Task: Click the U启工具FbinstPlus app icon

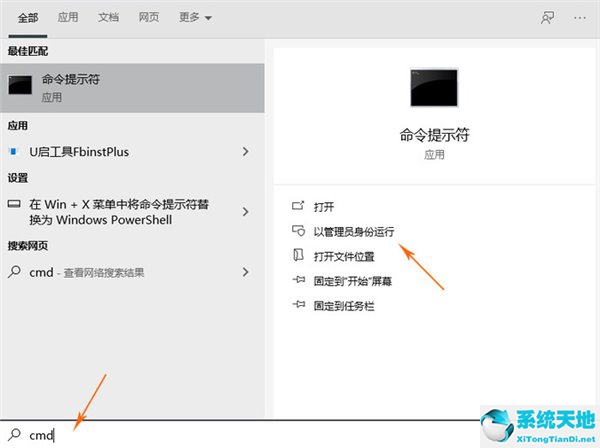Action: (13, 152)
